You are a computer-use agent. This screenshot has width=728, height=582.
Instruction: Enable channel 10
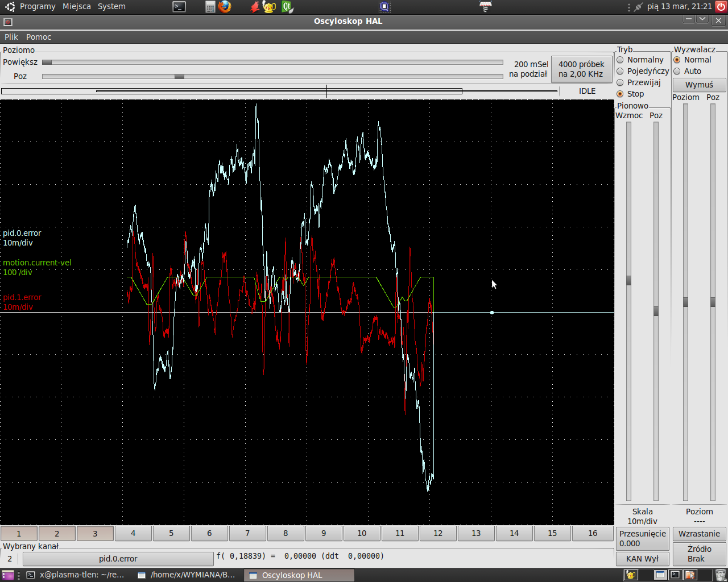click(362, 533)
